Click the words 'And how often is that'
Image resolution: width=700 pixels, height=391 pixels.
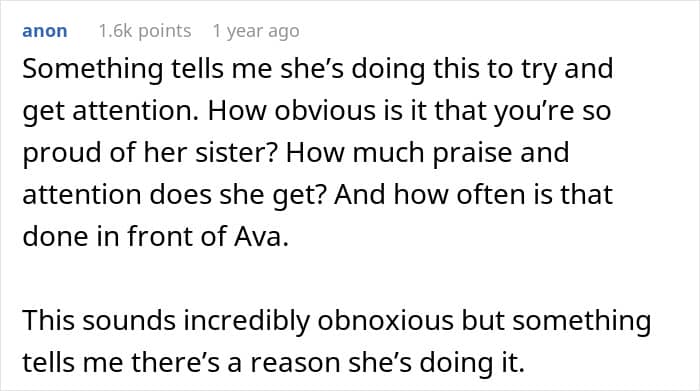coord(474,195)
